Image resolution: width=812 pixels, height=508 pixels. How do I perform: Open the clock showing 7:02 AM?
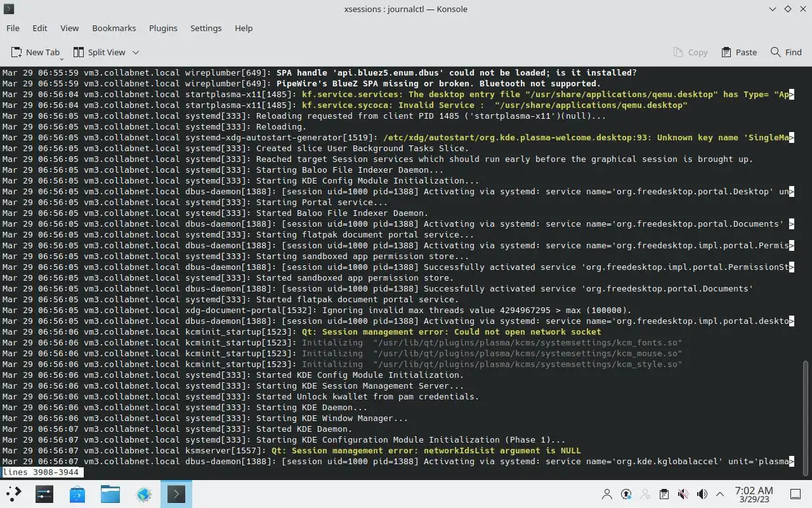coord(754,495)
